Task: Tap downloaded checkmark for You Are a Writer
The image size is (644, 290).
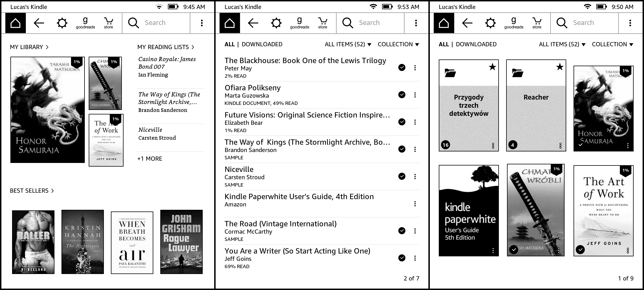Action: 402,258
